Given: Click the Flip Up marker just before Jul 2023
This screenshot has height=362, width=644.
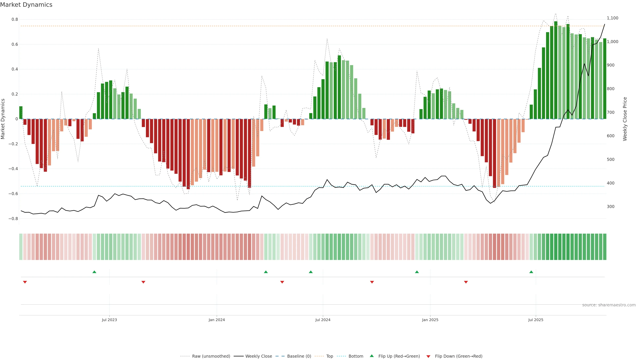Looking at the screenshot, I should point(94,272).
